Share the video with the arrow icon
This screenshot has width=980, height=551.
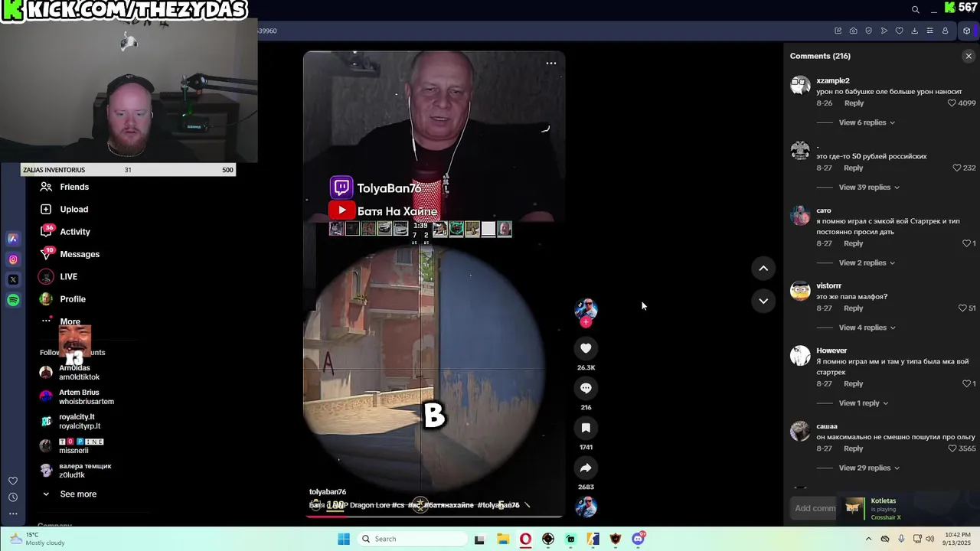point(586,468)
